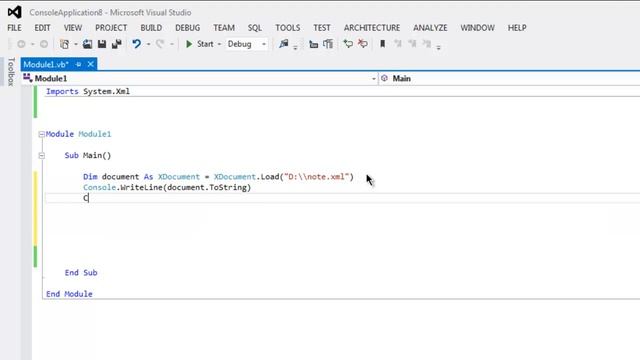Click the Navigate Forward arrow icon
Screen dimensions: 640x360
[x=44, y=44]
